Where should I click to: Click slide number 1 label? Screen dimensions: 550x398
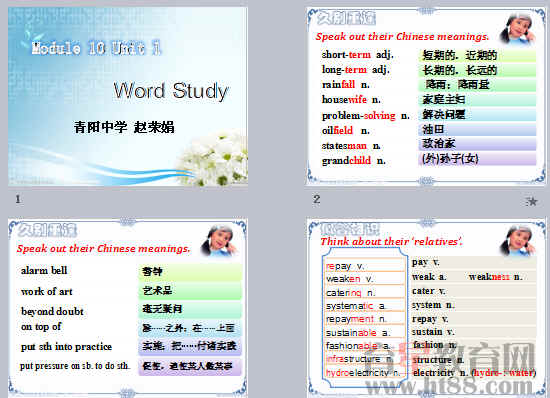(18, 199)
